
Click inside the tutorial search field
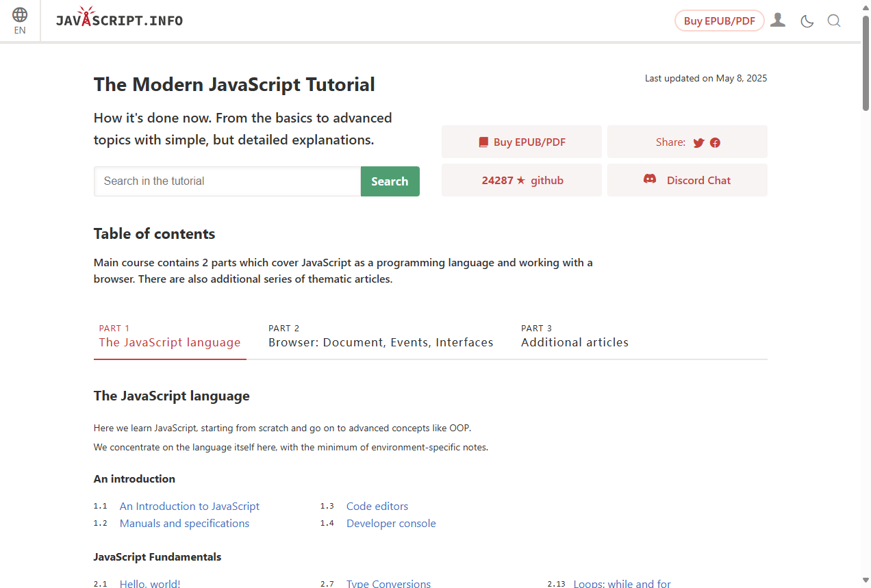(227, 181)
